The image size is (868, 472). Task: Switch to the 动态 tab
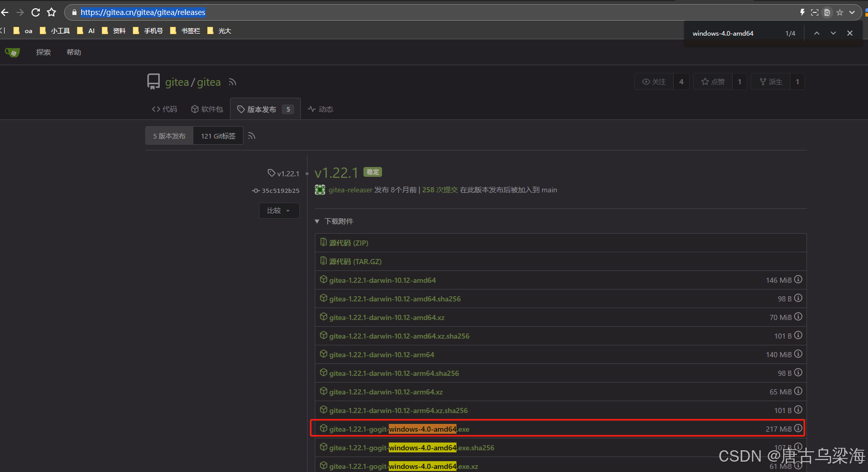321,109
